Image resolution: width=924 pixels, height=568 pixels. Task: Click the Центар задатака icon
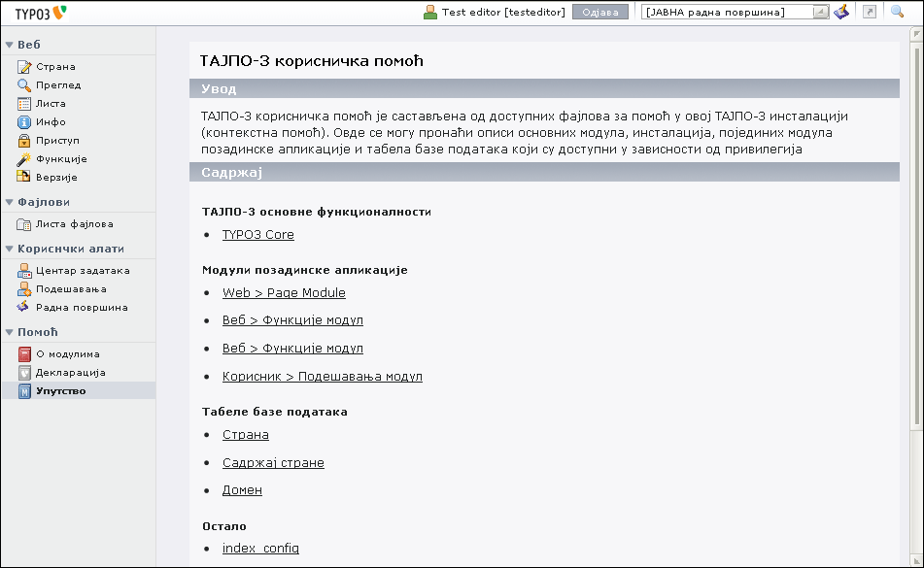pos(24,271)
